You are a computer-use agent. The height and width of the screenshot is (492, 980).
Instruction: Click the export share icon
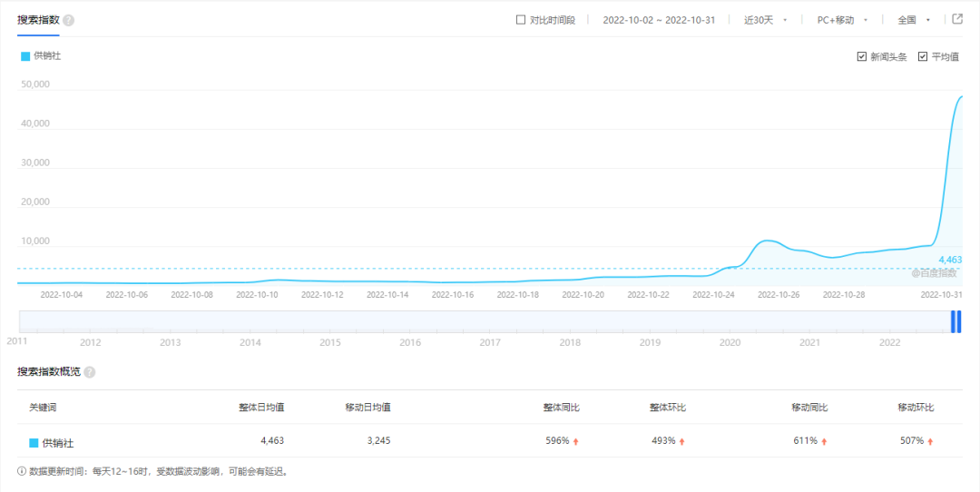coord(956,19)
